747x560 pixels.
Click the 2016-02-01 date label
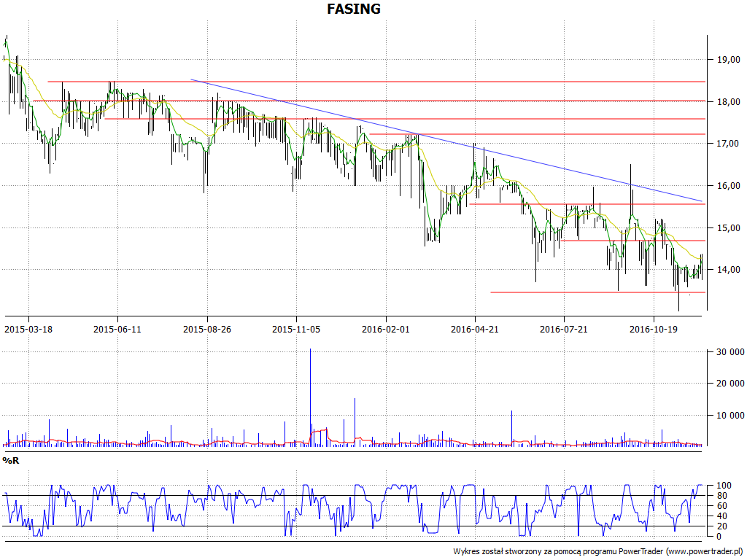coord(385,329)
